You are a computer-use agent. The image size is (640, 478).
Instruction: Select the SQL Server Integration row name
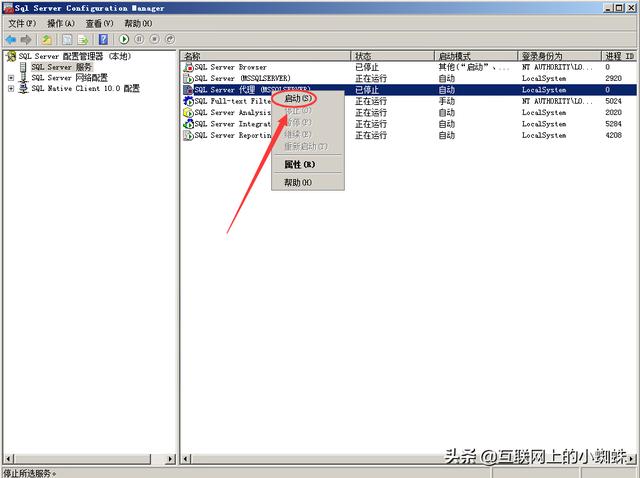point(233,124)
